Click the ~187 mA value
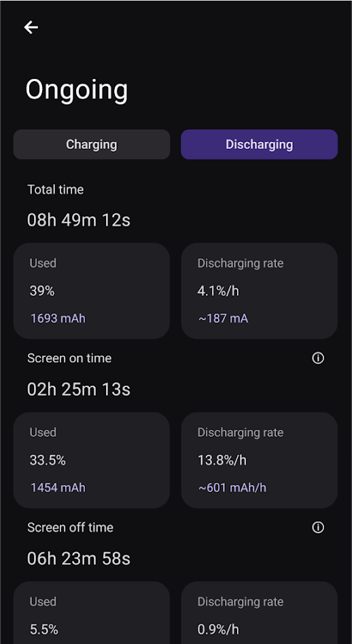 coord(223,318)
